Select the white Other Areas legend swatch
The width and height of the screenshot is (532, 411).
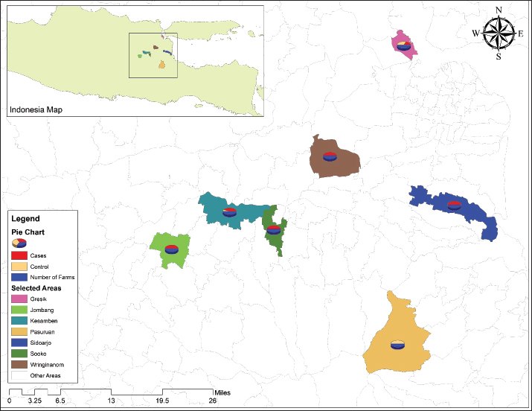pos(19,376)
